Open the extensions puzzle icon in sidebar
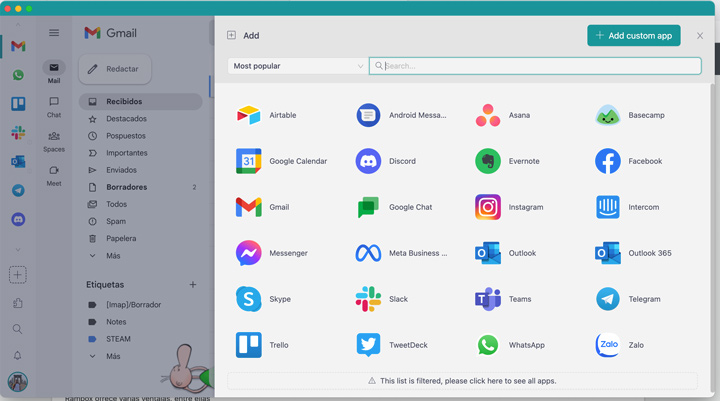The height and width of the screenshot is (401, 720). (x=17, y=303)
